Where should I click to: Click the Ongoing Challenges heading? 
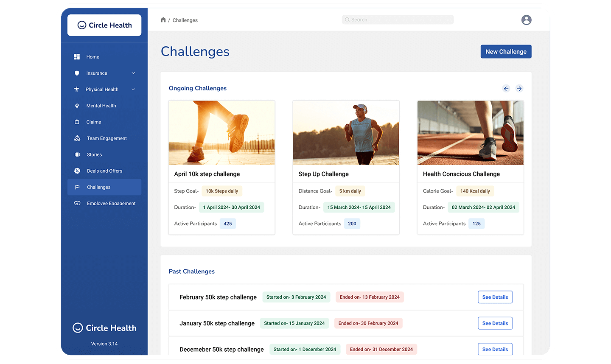click(x=198, y=88)
